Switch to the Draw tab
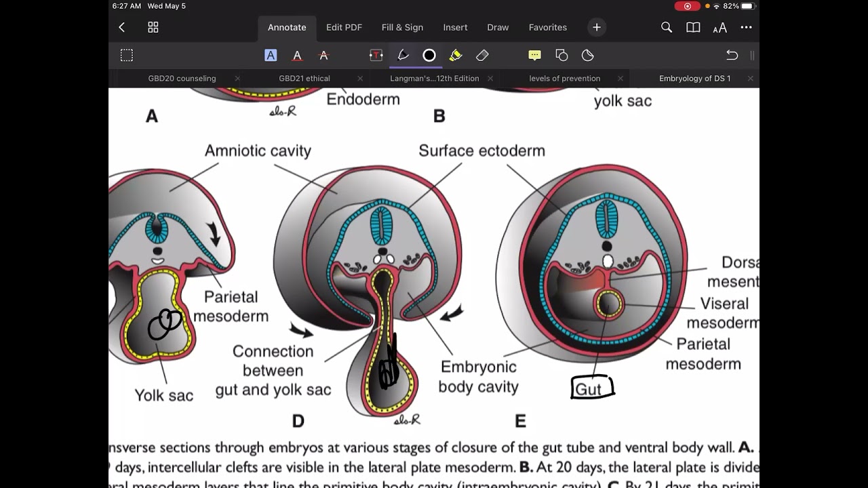Image resolution: width=868 pixels, height=488 pixels. click(498, 27)
